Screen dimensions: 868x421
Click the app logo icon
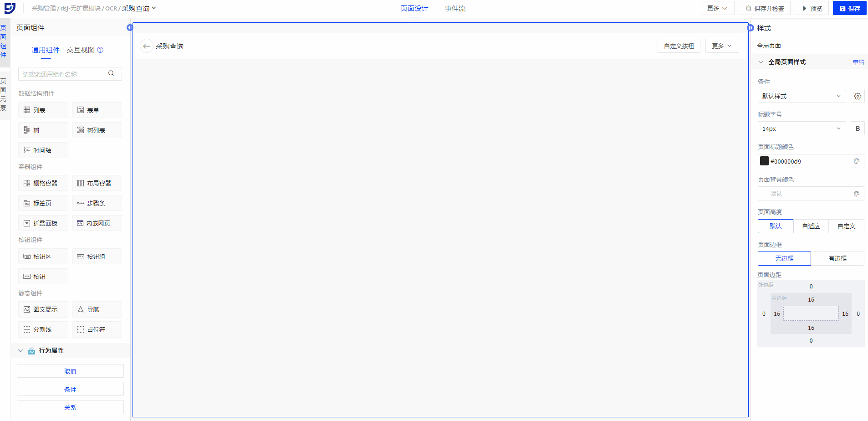pyautogui.click(x=10, y=8)
